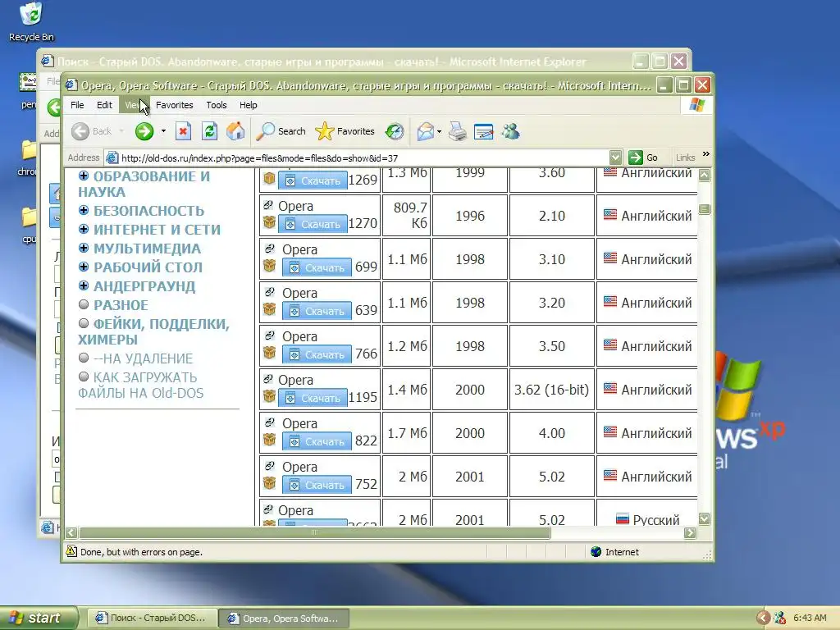Download Opera 2.10 via Скачать 1270
This screenshot has width=840, height=630.
pyautogui.click(x=313, y=224)
